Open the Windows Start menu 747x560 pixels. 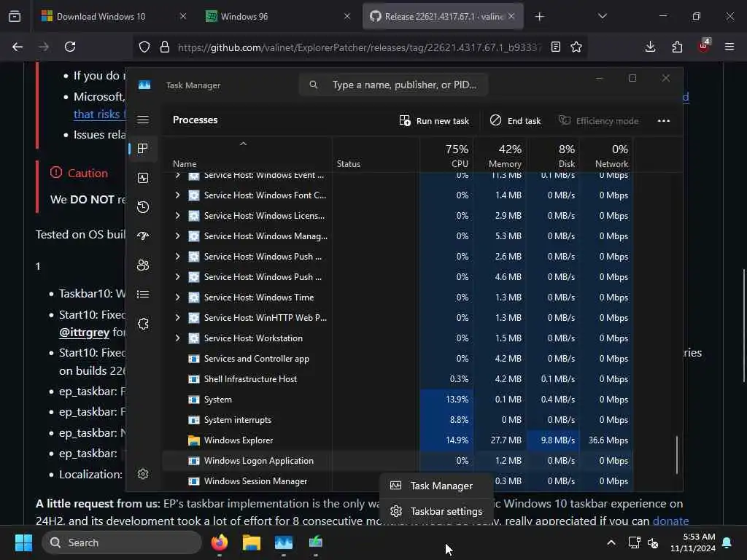coord(23,542)
